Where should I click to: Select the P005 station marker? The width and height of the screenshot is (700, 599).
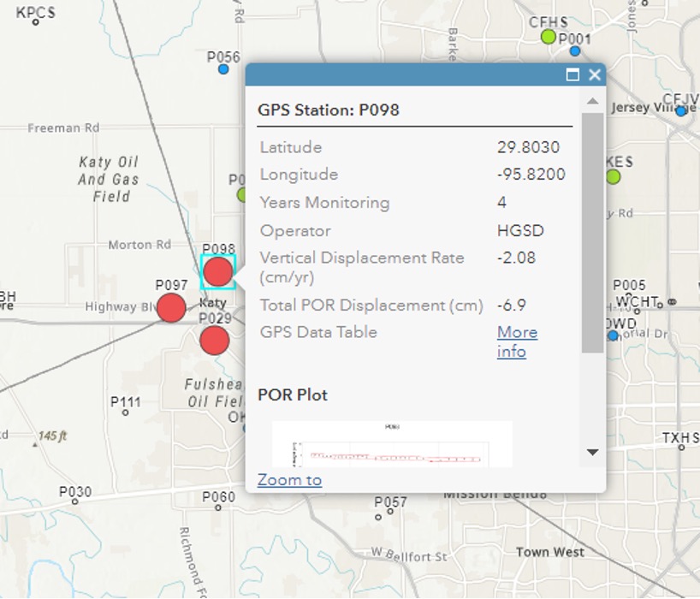630,297
